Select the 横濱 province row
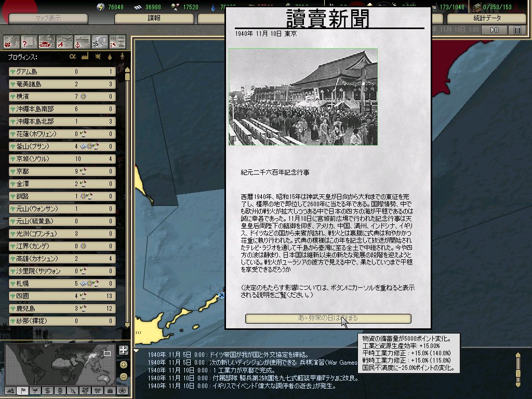532x399 pixels. 62,97
